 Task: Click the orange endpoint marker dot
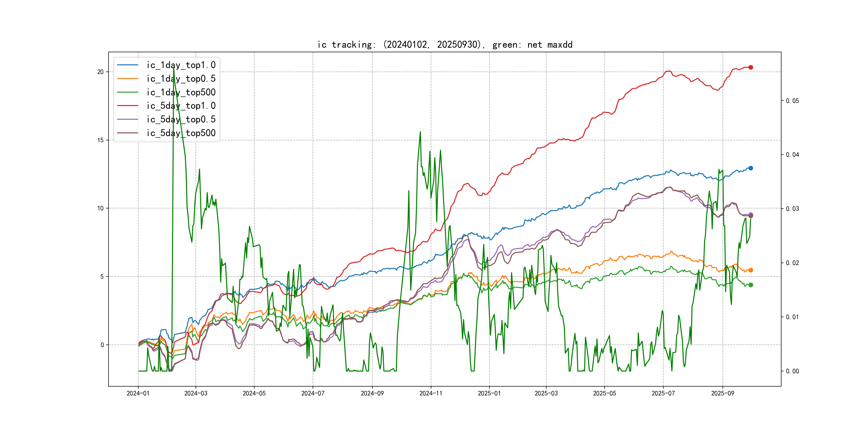pyautogui.click(x=751, y=270)
